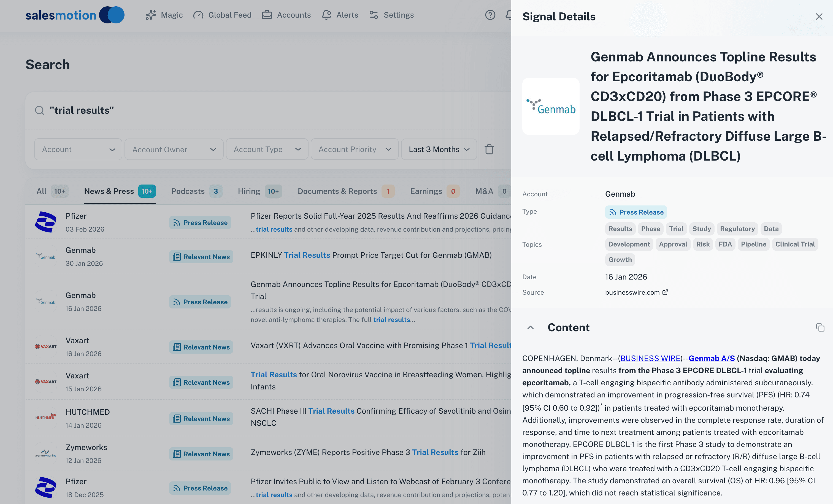Click the Pfizer logo in the 18 Dec 2025 row
Screen dimensions: 833x504
pos(46,487)
